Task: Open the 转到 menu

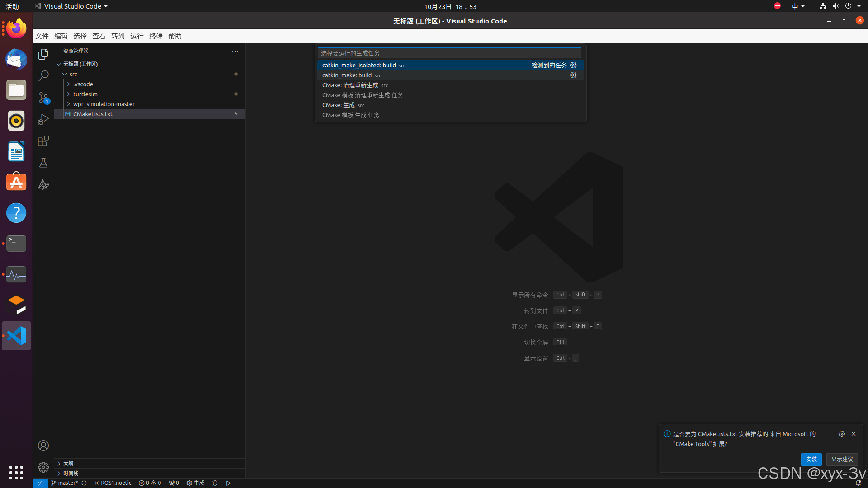Action: pyautogui.click(x=118, y=36)
